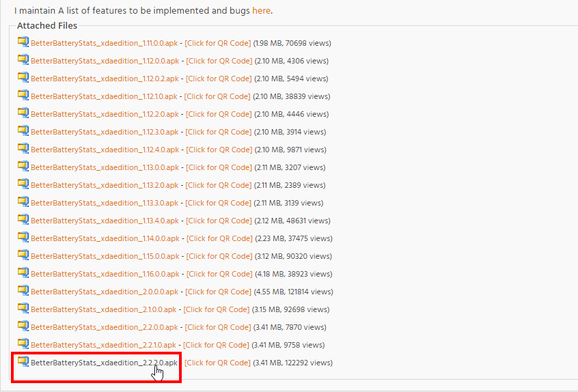Show QR code for the 2.2.1.0 apk

click(x=216, y=344)
